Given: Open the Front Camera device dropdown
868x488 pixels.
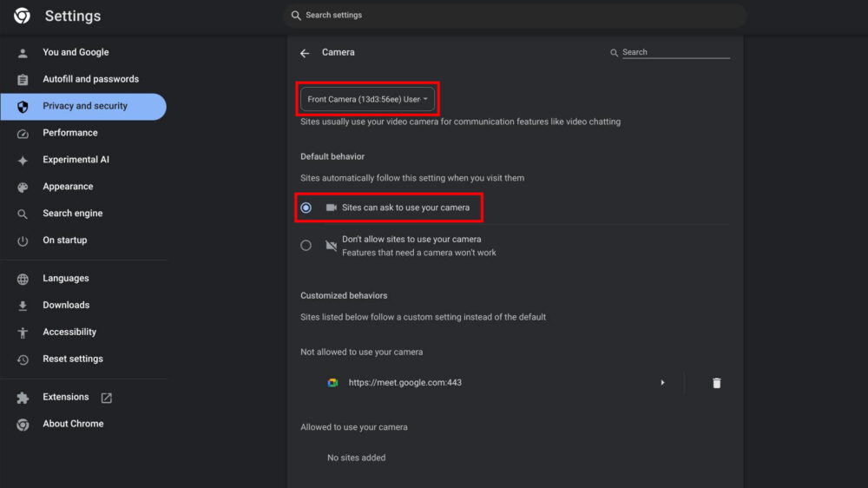Looking at the screenshot, I should (x=367, y=100).
